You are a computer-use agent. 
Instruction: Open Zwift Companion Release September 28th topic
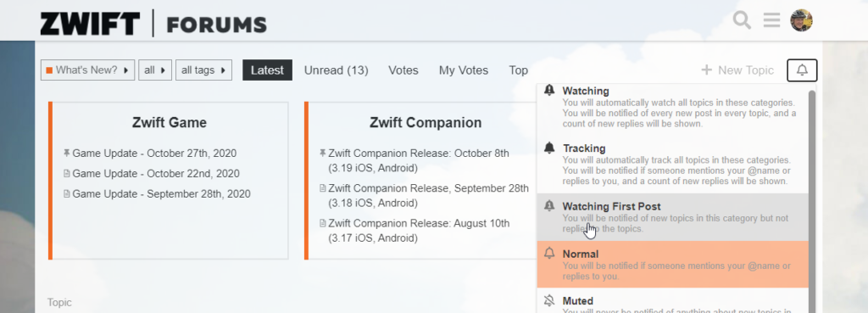tap(428, 196)
